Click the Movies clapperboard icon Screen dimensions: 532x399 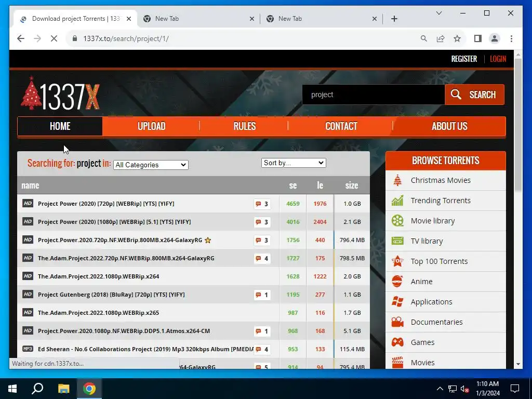tap(397, 362)
